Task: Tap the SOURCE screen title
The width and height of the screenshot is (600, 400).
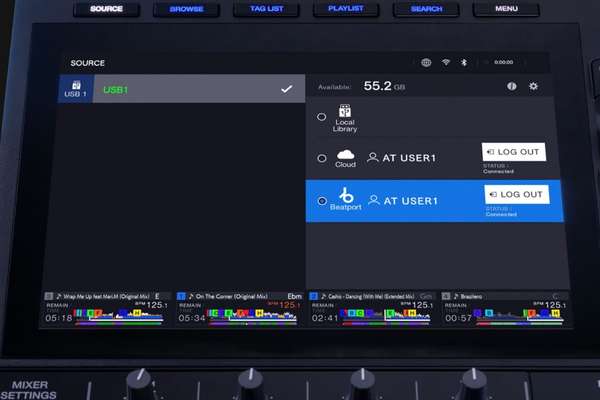Action: [88, 63]
